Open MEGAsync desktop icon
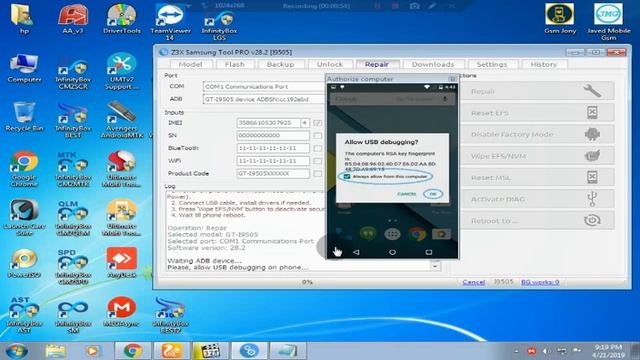This screenshot has width=640, height=360. click(x=122, y=312)
